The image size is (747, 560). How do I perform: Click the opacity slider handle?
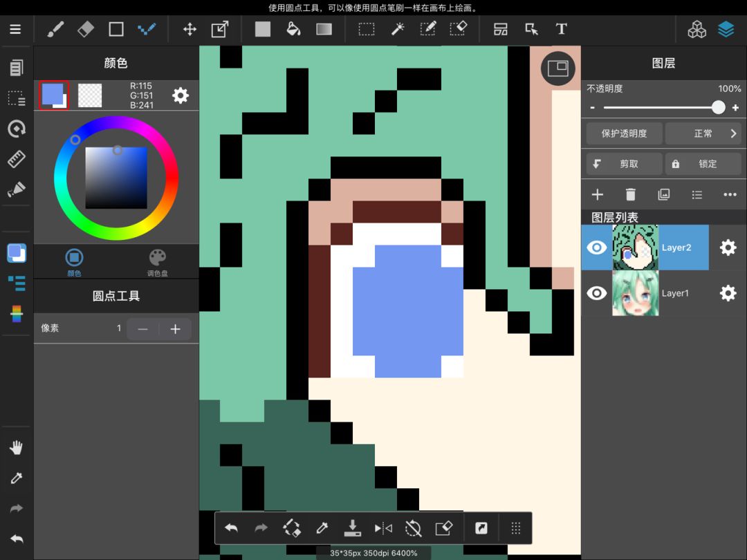click(719, 108)
